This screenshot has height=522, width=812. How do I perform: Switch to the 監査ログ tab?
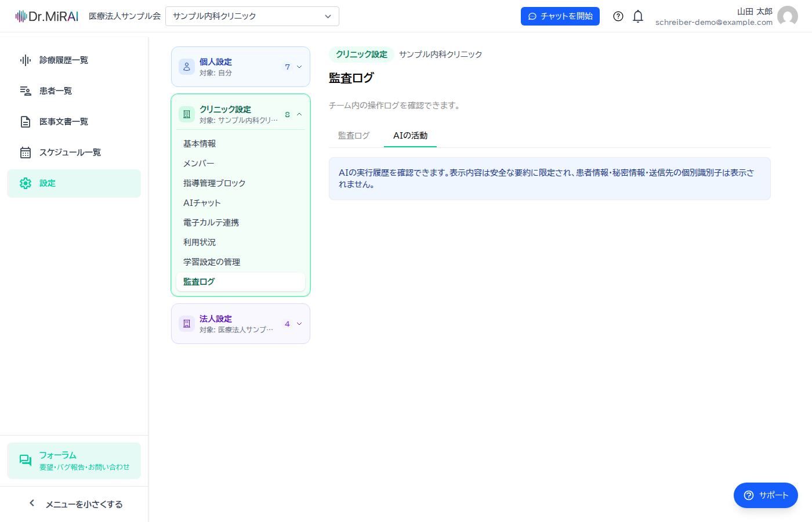click(x=354, y=136)
